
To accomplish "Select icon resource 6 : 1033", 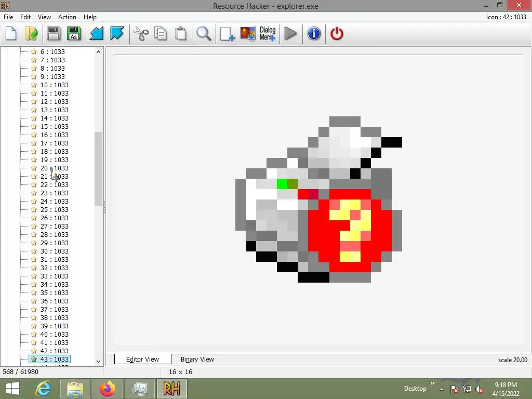I will click(x=52, y=51).
